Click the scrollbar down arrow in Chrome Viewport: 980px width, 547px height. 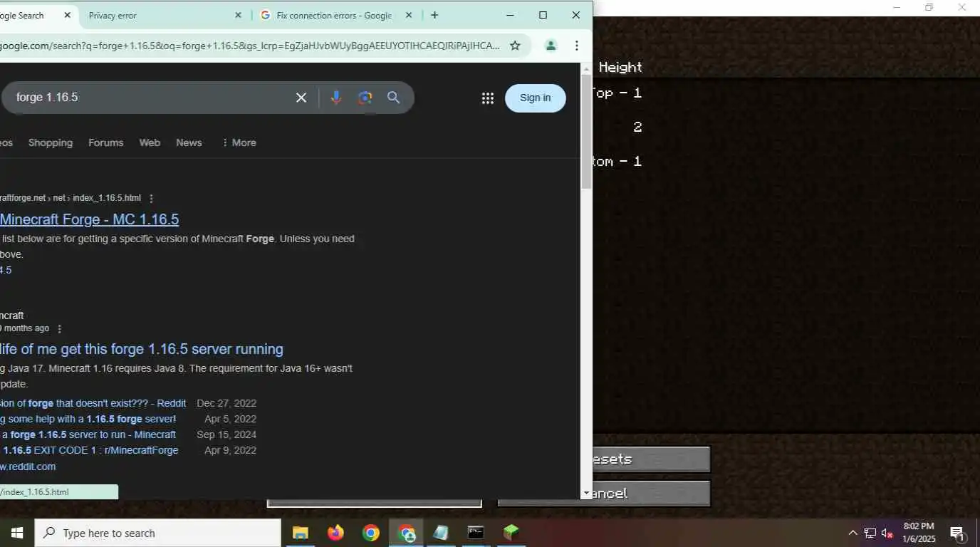coord(586,493)
